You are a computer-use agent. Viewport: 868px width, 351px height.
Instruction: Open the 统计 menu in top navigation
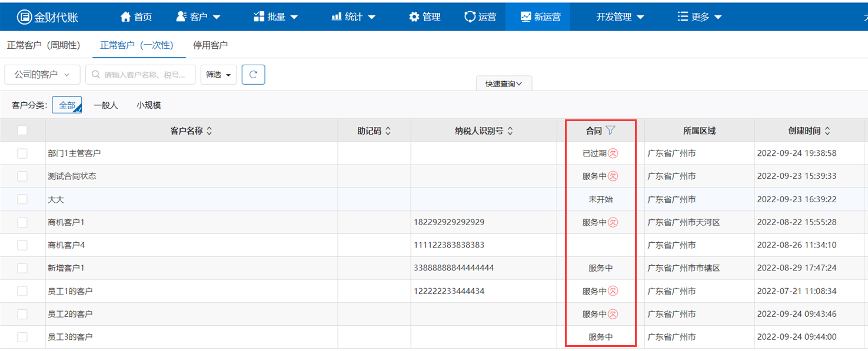353,17
